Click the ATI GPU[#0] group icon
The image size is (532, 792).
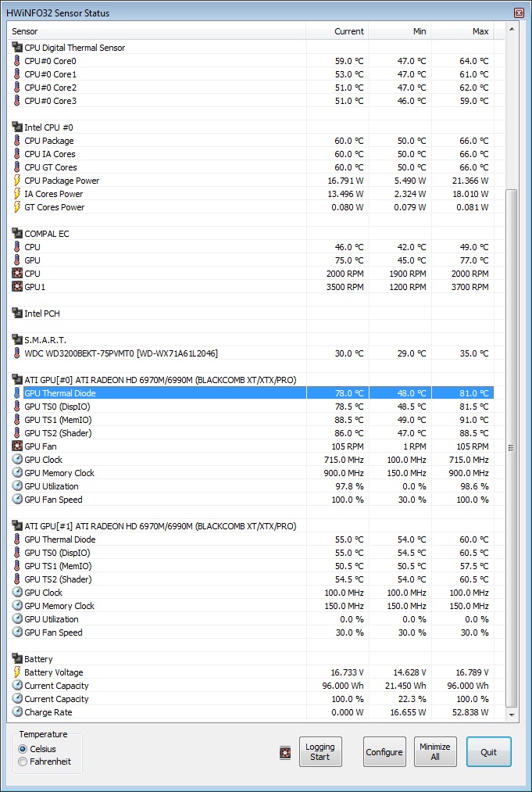(x=17, y=380)
